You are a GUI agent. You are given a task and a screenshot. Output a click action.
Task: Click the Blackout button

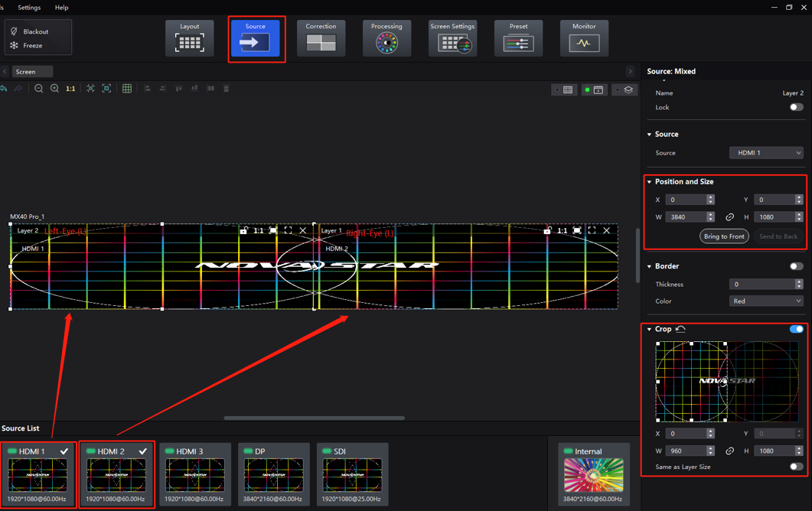point(30,31)
